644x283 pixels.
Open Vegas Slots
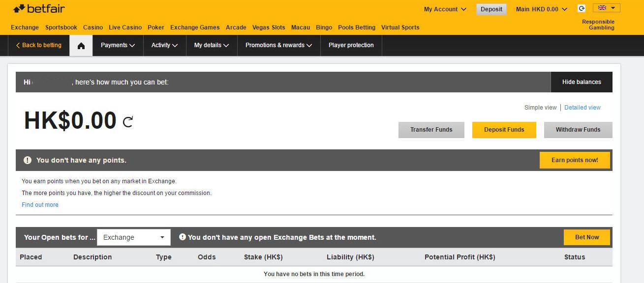pos(269,28)
